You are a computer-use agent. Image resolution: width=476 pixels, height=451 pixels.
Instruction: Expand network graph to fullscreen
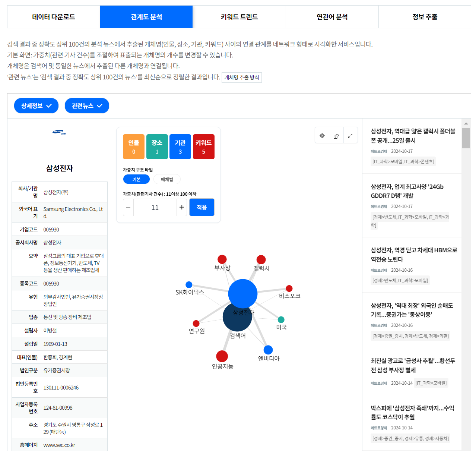pyautogui.click(x=350, y=136)
